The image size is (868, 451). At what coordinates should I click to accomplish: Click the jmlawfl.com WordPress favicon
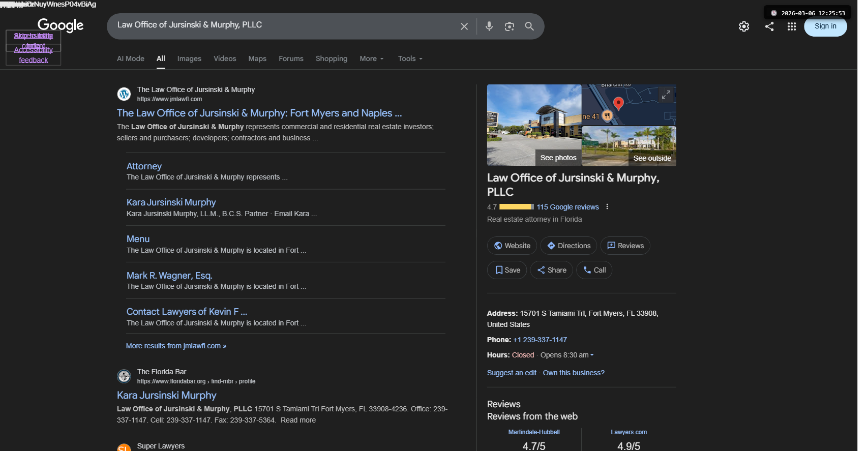124,94
